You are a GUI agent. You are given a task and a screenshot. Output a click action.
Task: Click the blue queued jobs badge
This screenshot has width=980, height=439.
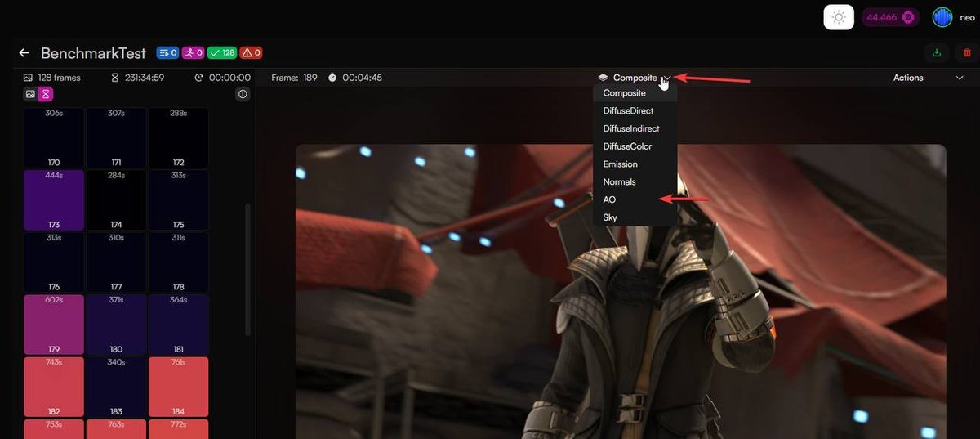point(167,53)
